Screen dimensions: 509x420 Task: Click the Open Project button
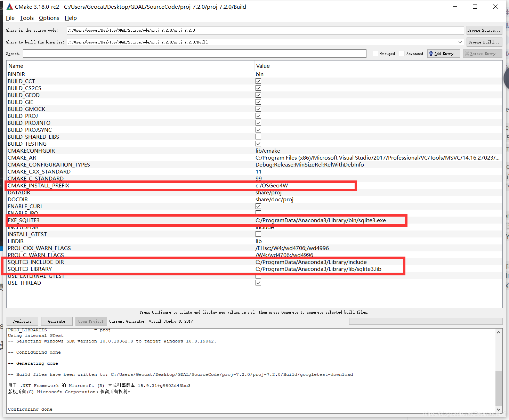(91, 321)
